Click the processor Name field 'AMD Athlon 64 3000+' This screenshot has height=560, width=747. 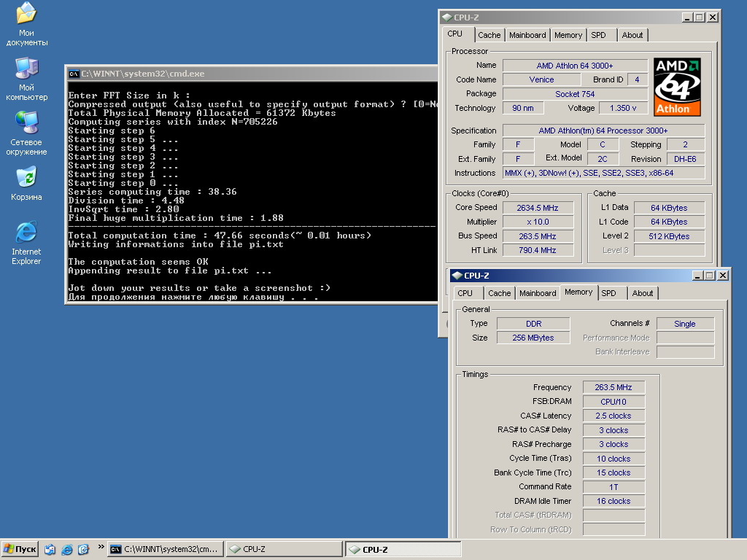[x=575, y=65]
